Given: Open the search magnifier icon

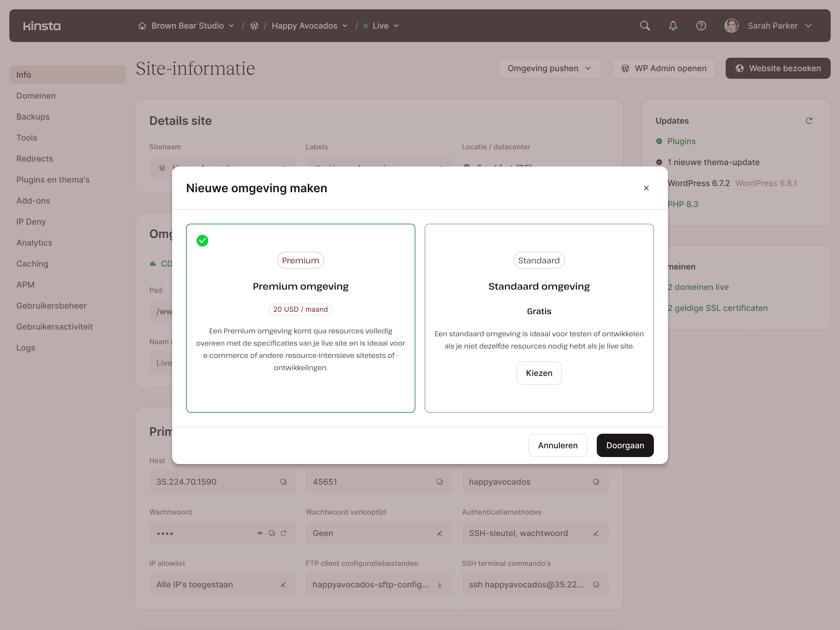Looking at the screenshot, I should 645,26.
